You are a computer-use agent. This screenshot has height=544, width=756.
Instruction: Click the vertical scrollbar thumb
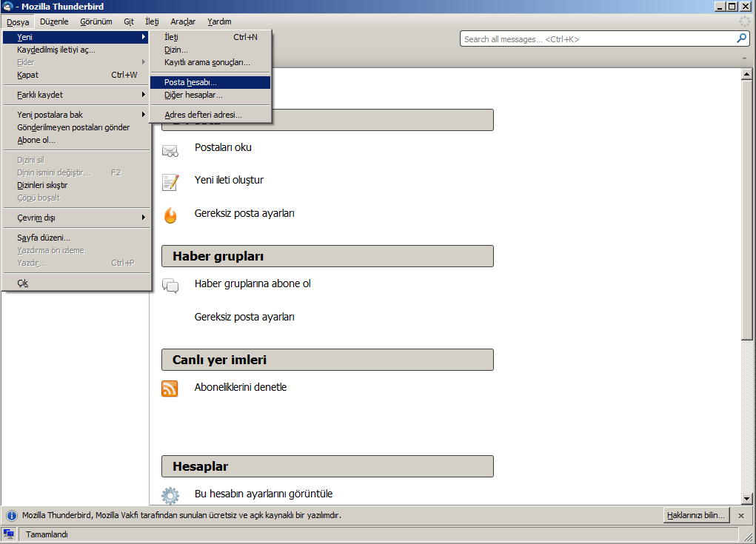(746, 210)
